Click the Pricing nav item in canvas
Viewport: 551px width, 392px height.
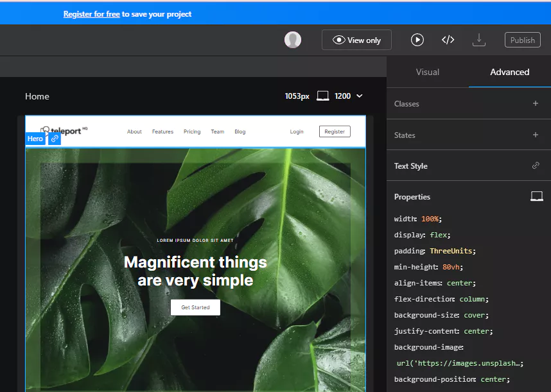pos(192,132)
